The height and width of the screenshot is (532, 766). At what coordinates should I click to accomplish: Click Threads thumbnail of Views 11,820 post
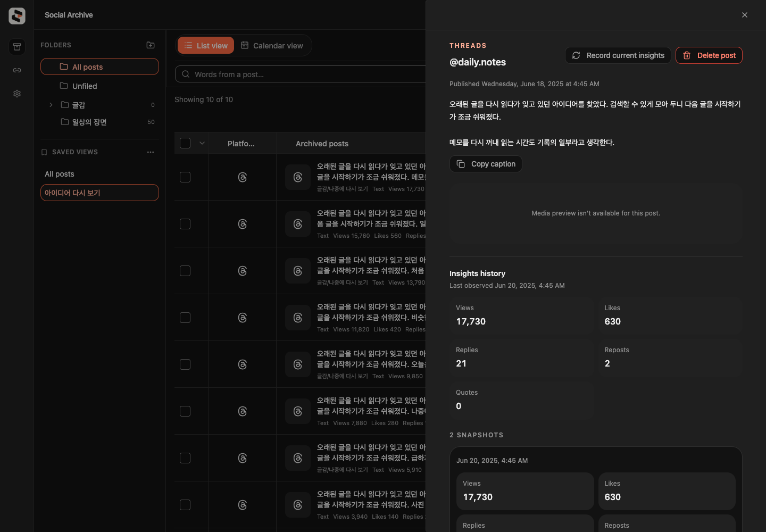pos(298,318)
